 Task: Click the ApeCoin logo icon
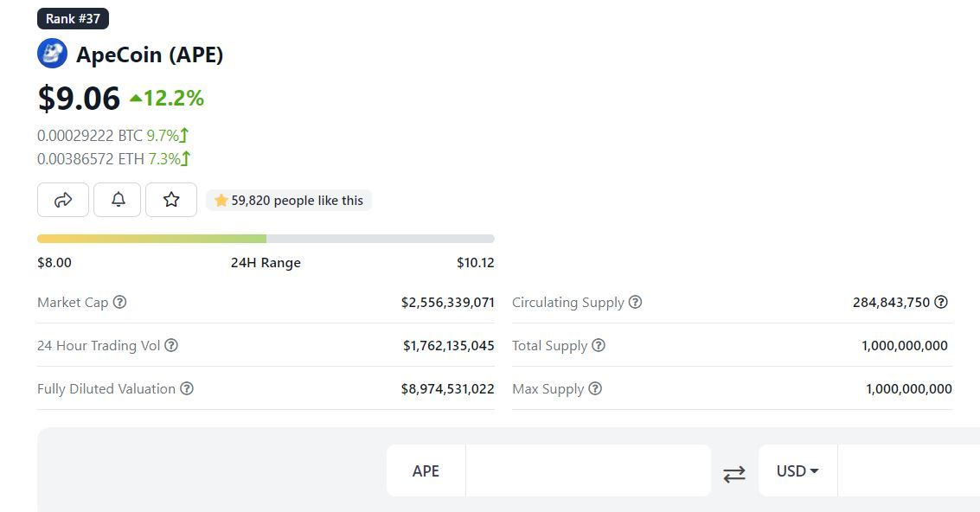[52, 54]
